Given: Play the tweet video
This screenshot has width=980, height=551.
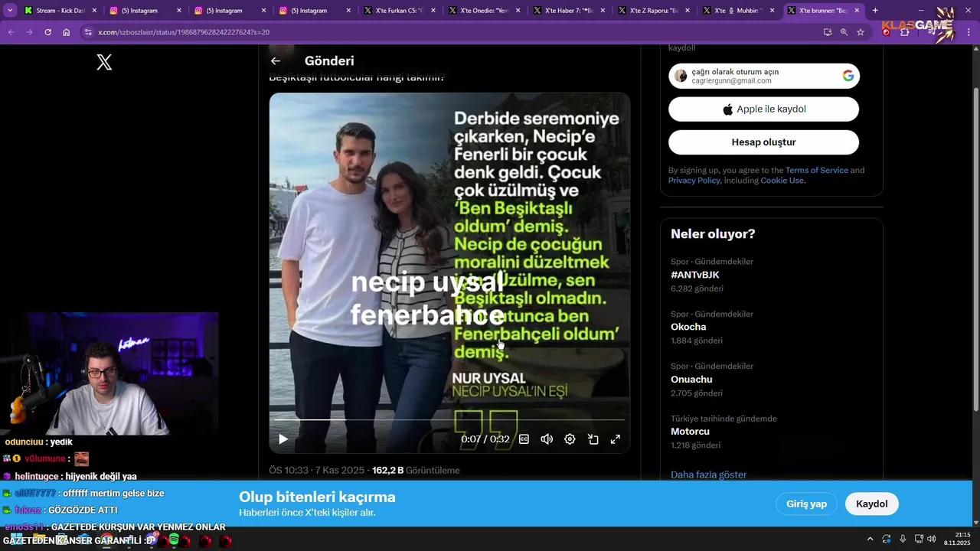Looking at the screenshot, I should (x=283, y=439).
